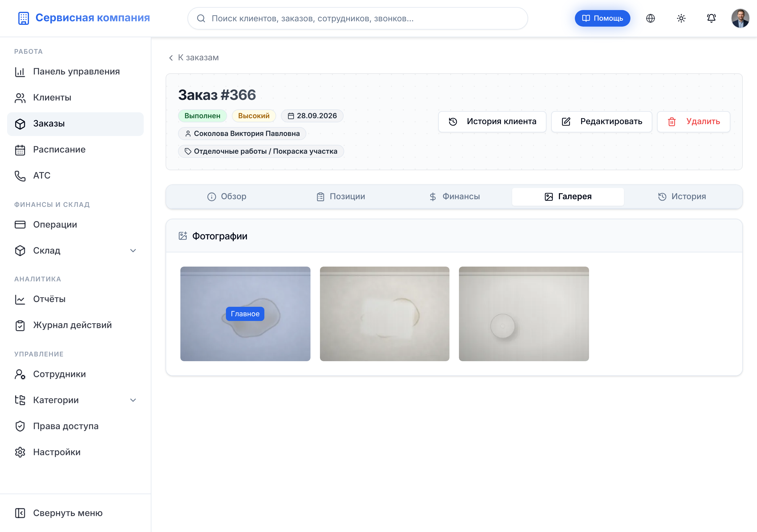Screen dimensions: 757x532
Task: Open the third photo with round fixture
Action: click(x=524, y=314)
